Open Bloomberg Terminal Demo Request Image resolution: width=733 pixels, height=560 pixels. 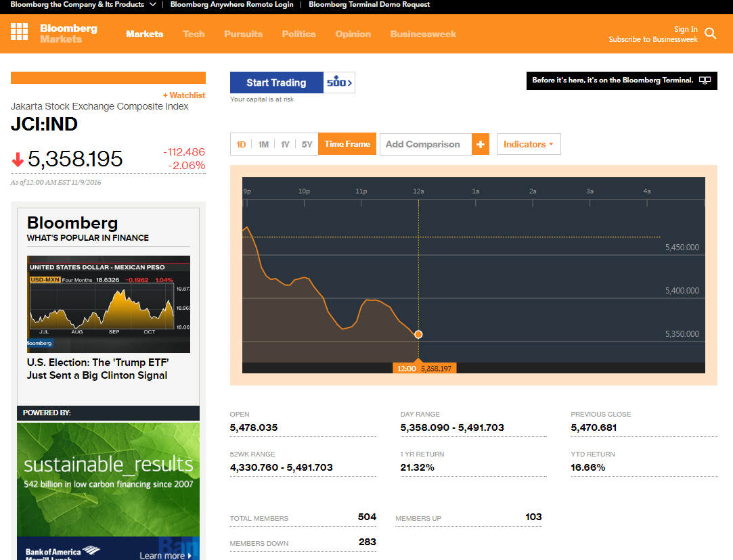[370, 5]
